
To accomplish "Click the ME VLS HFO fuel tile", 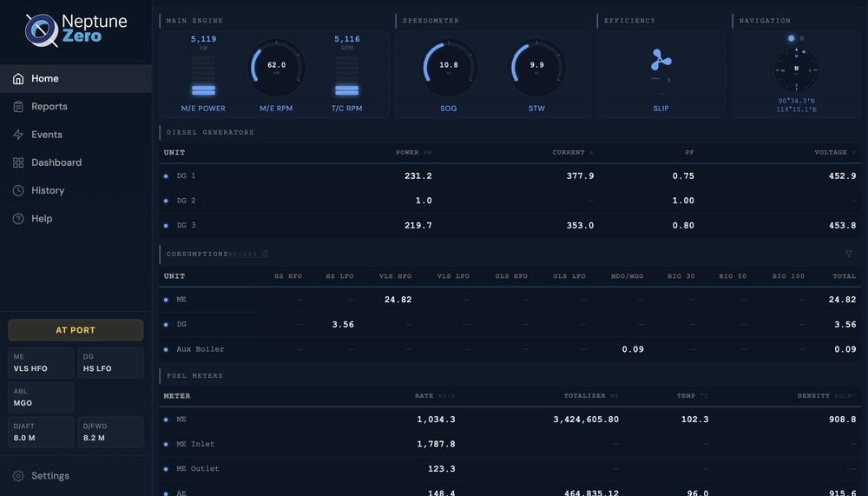I will (x=41, y=363).
